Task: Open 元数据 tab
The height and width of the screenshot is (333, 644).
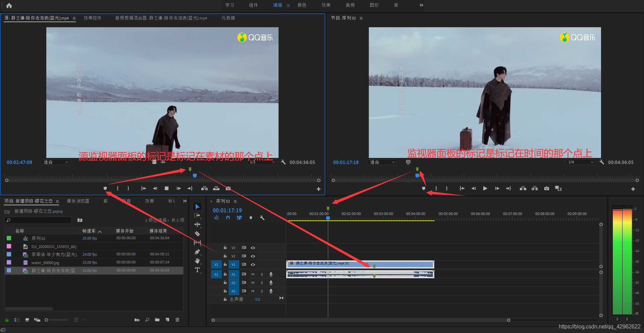Action: [228, 18]
